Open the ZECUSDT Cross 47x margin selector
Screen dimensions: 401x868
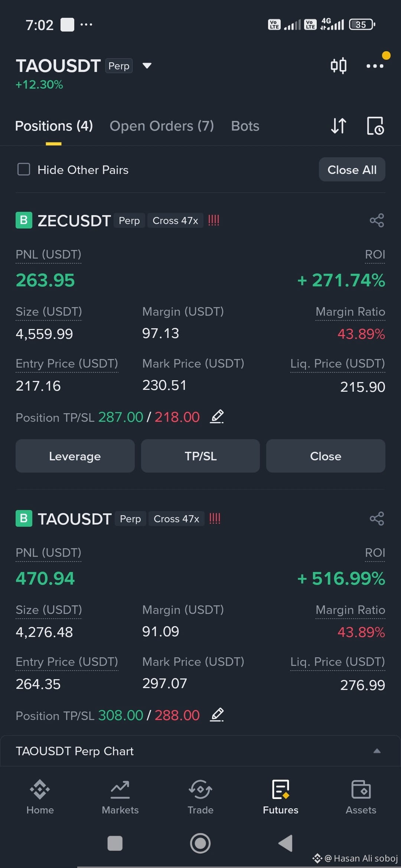175,220
